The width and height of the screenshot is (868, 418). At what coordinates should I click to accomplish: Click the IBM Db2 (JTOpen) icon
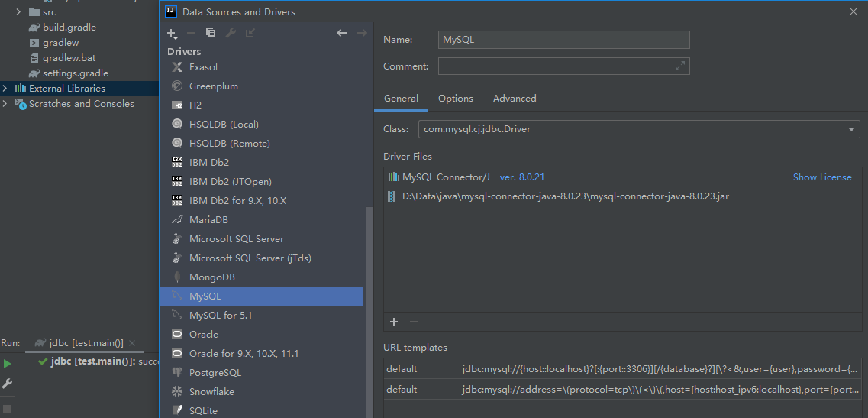[177, 181]
